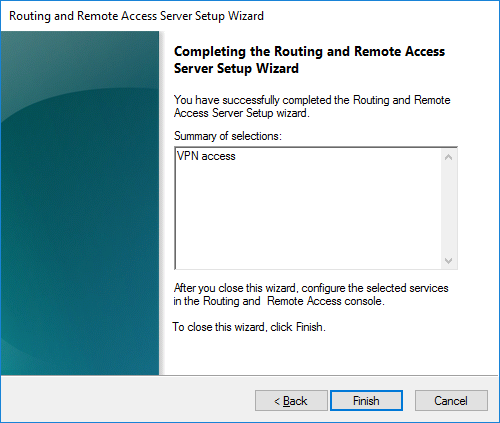Click the teal banner graphic on the left

pyautogui.click(x=80, y=203)
